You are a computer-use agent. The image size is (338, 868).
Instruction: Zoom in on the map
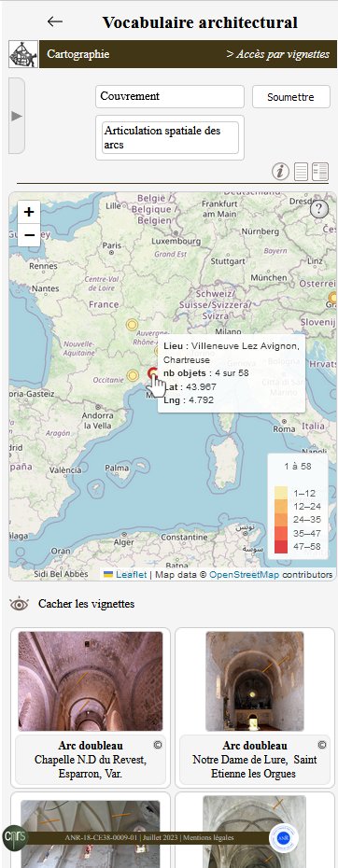[x=29, y=212]
